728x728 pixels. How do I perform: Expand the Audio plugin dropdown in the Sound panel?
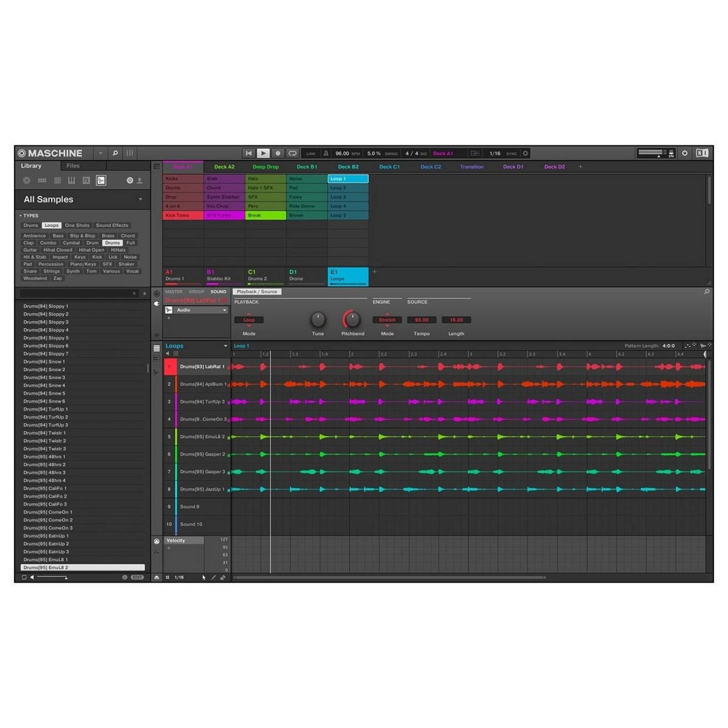(224, 310)
